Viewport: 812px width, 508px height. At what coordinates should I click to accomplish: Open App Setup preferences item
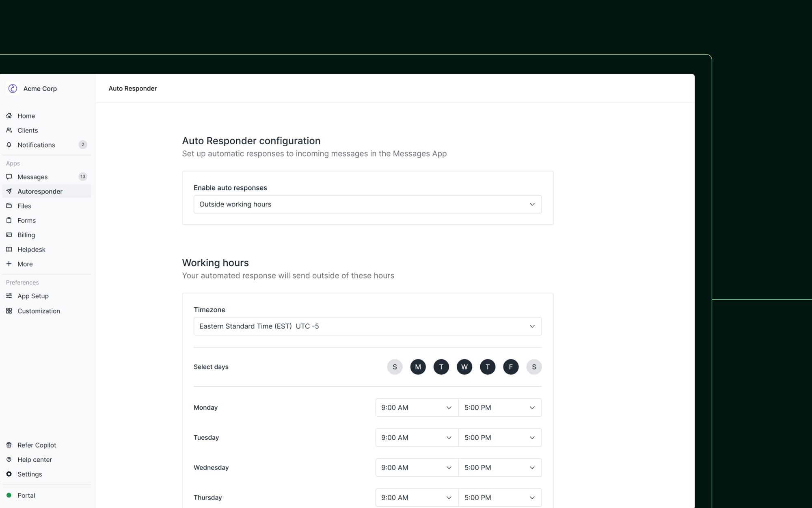(x=33, y=296)
